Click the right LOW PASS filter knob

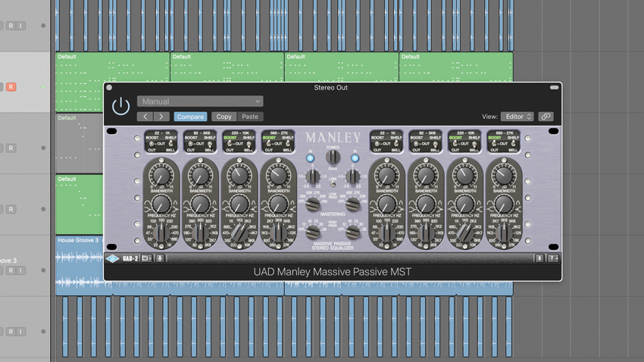click(x=352, y=204)
